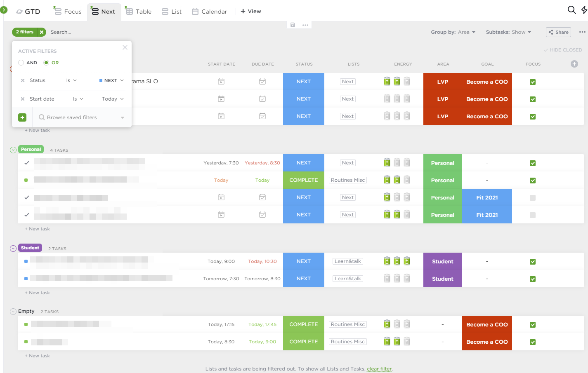Switch to the Focus view tab
The image size is (588, 373).
[x=68, y=12]
